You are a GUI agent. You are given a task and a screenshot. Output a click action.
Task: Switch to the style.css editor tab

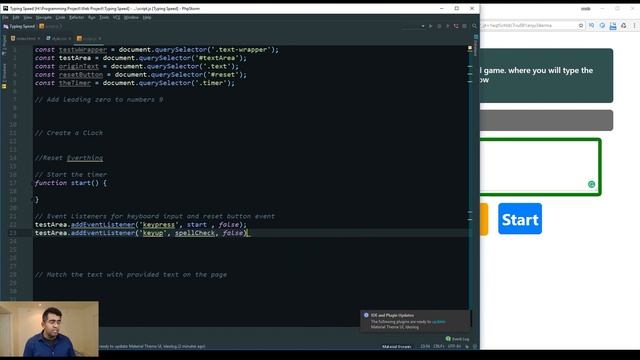point(58,38)
